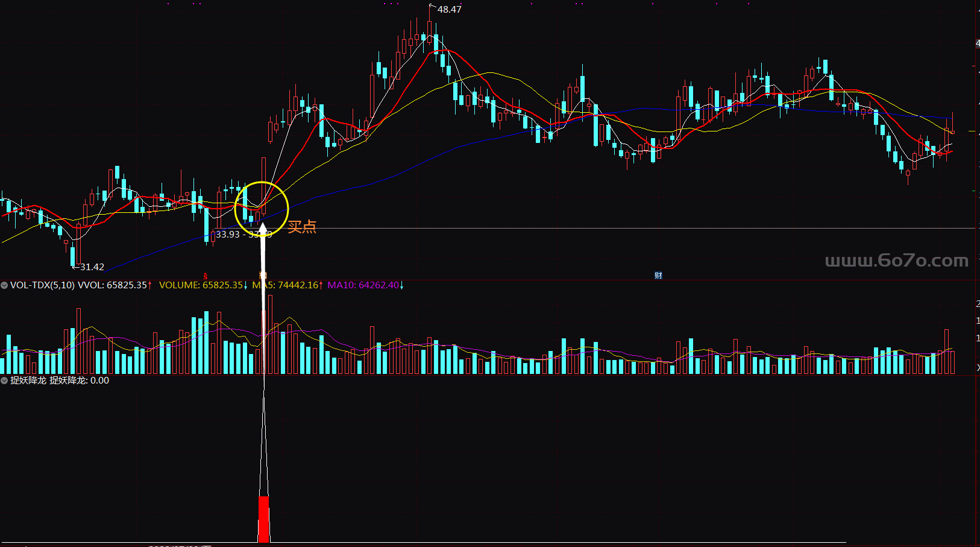Click the 48.47 high price label
The width and height of the screenshot is (980, 547).
pos(449,10)
